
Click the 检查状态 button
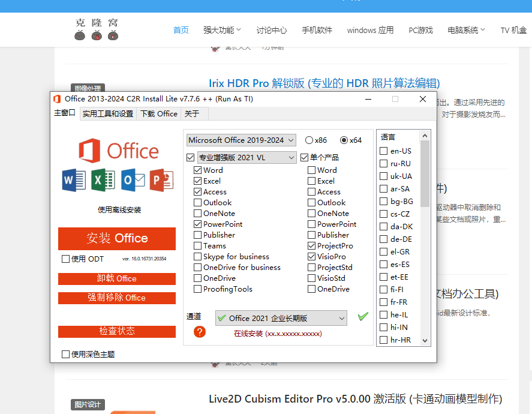point(117,332)
